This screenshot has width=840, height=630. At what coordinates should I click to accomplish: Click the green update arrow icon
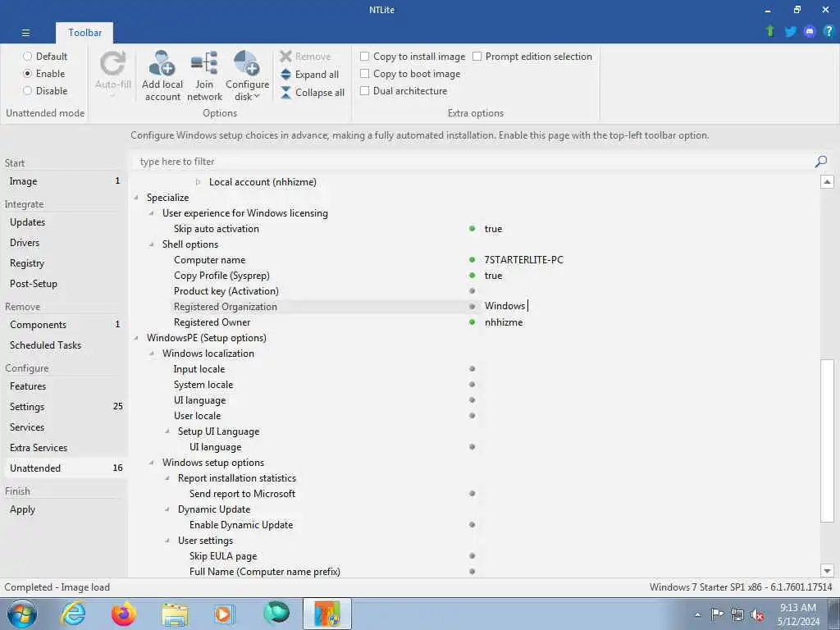click(x=769, y=31)
